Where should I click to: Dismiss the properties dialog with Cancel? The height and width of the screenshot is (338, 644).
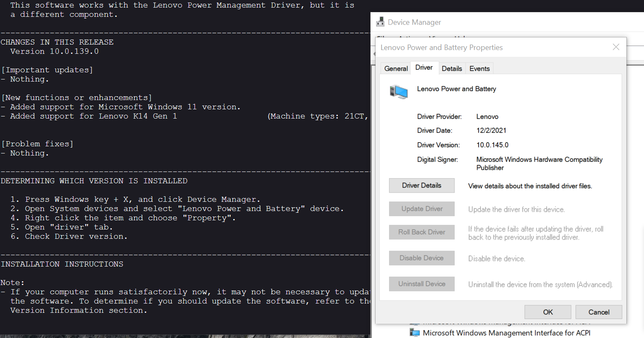(599, 312)
